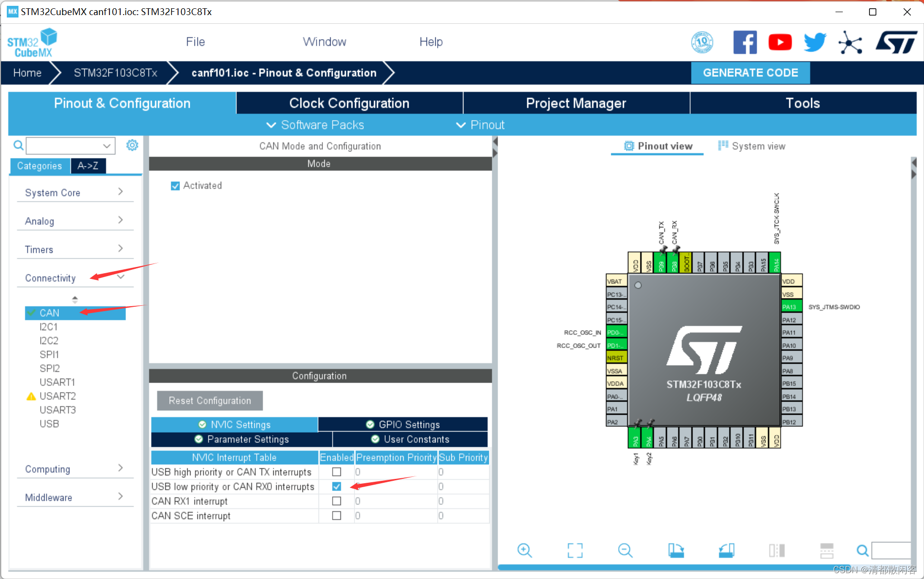Open the Pinout dropdown menu
The height and width of the screenshot is (579, 924).
480,125
